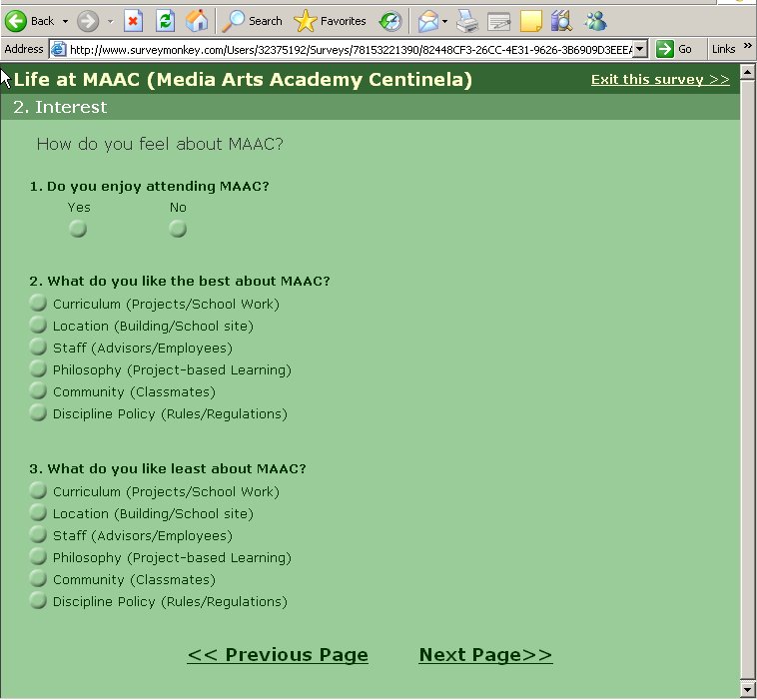Click 'How do you feel about MAAC?' text
The width and height of the screenshot is (757, 700).
(x=160, y=144)
